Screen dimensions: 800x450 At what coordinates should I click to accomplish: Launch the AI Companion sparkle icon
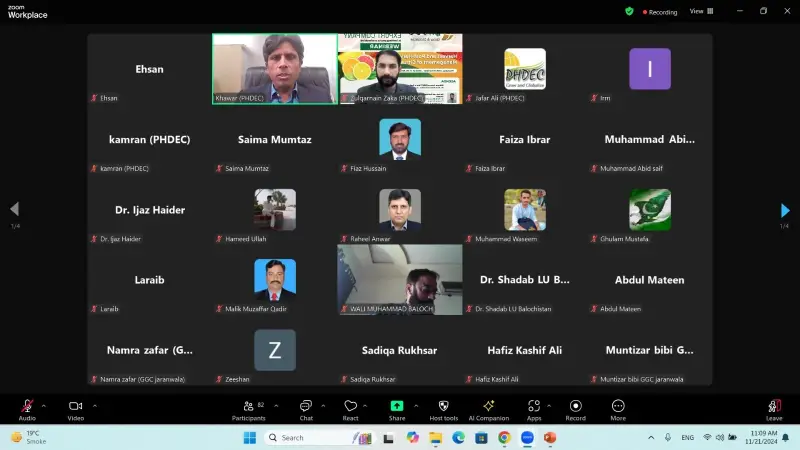coord(488,407)
